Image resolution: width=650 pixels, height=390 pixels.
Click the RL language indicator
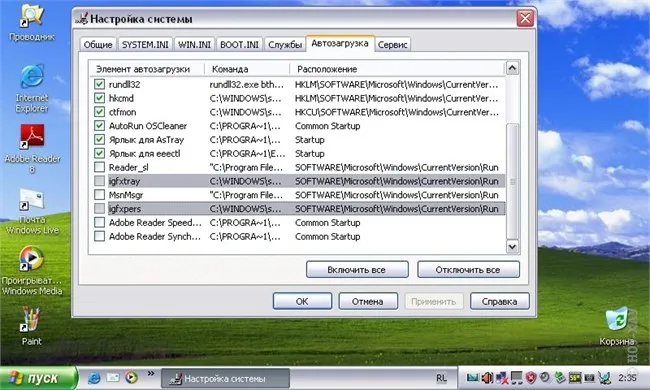tap(441, 378)
